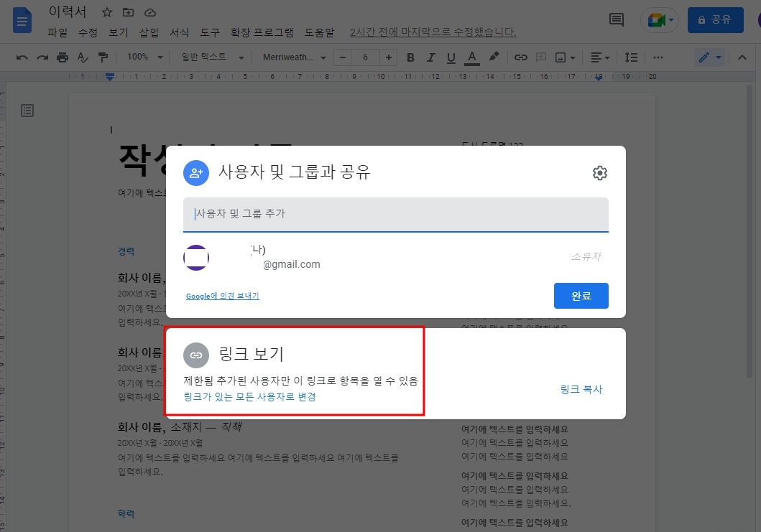Undo last action
Viewport: 761px width, 532px height.
(x=22, y=57)
